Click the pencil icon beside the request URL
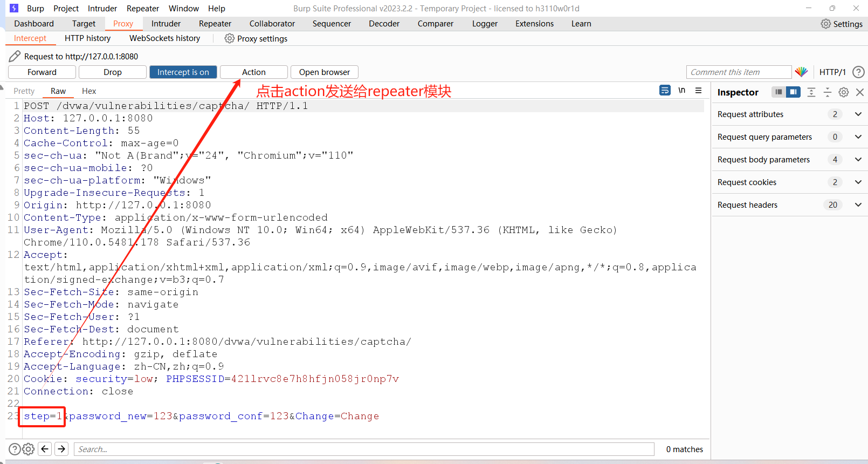 15,56
